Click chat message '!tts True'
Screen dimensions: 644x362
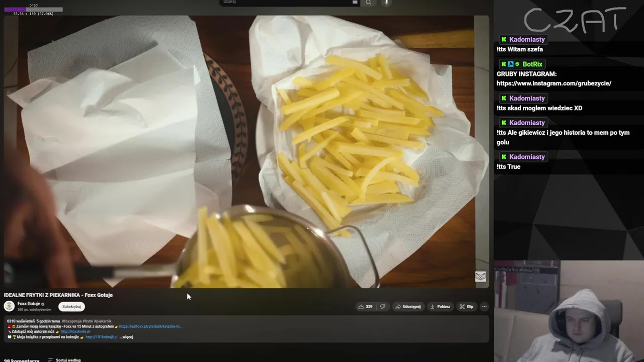click(509, 167)
